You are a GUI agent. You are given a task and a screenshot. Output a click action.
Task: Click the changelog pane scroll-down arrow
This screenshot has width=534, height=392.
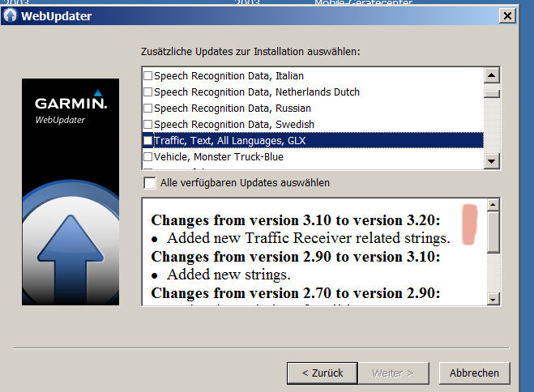click(x=493, y=299)
